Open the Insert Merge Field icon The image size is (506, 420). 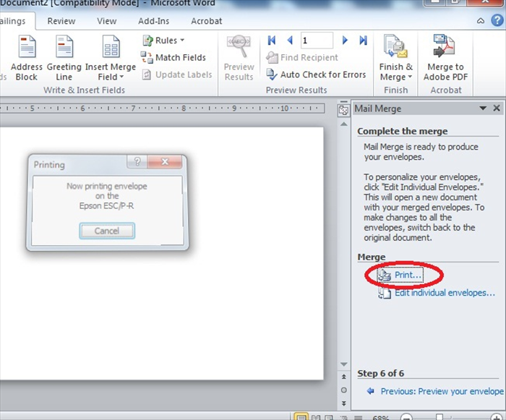click(111, 47)
